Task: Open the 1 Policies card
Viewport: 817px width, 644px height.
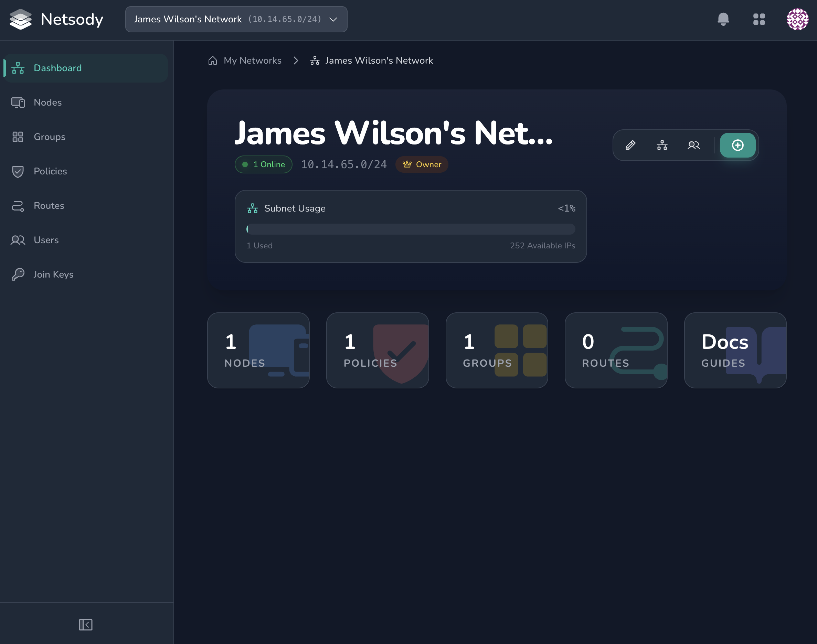Action: 378,350
